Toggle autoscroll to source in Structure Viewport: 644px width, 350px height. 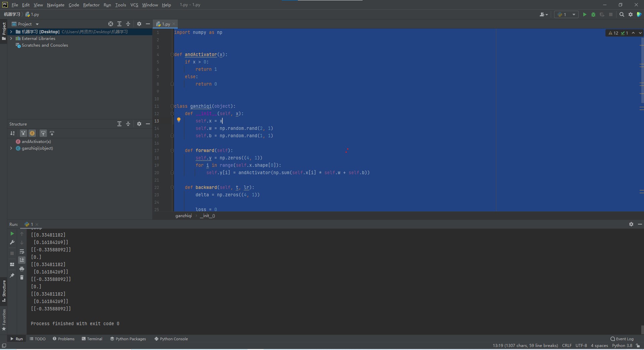[43, 133]
